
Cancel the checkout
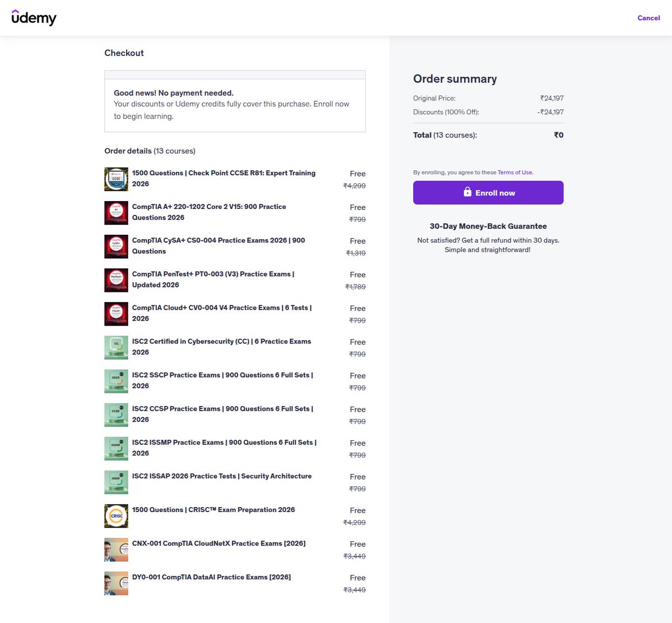(648, 18)
